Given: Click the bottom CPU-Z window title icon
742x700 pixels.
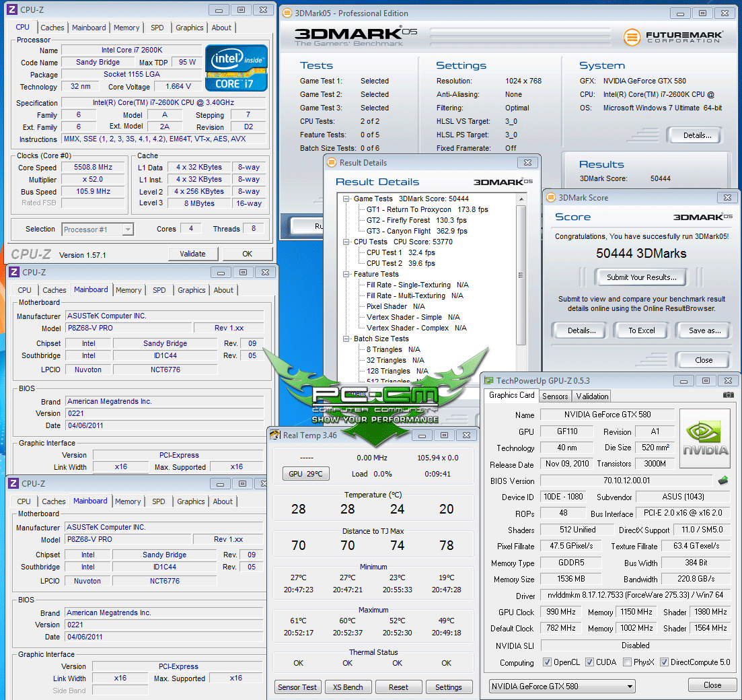Looking at the screenshot, I should pos(13,483).
